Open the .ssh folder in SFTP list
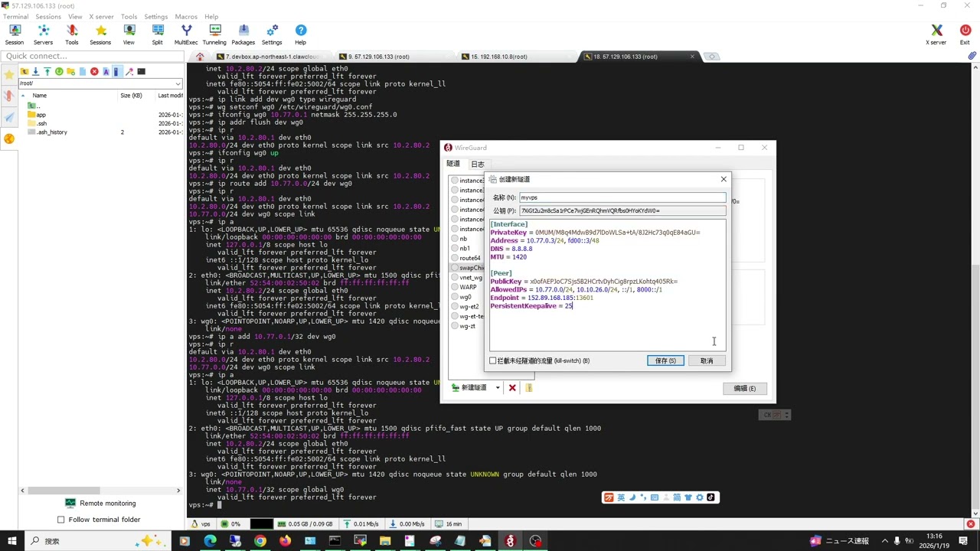The width and height of the screenshot is (980, 551). 38,123
